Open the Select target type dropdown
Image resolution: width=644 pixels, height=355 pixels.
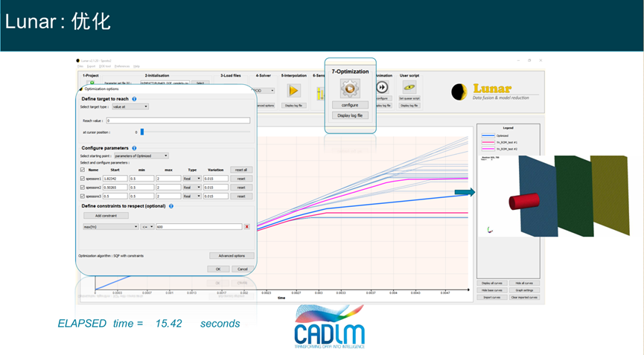click(x=130, y=106)
